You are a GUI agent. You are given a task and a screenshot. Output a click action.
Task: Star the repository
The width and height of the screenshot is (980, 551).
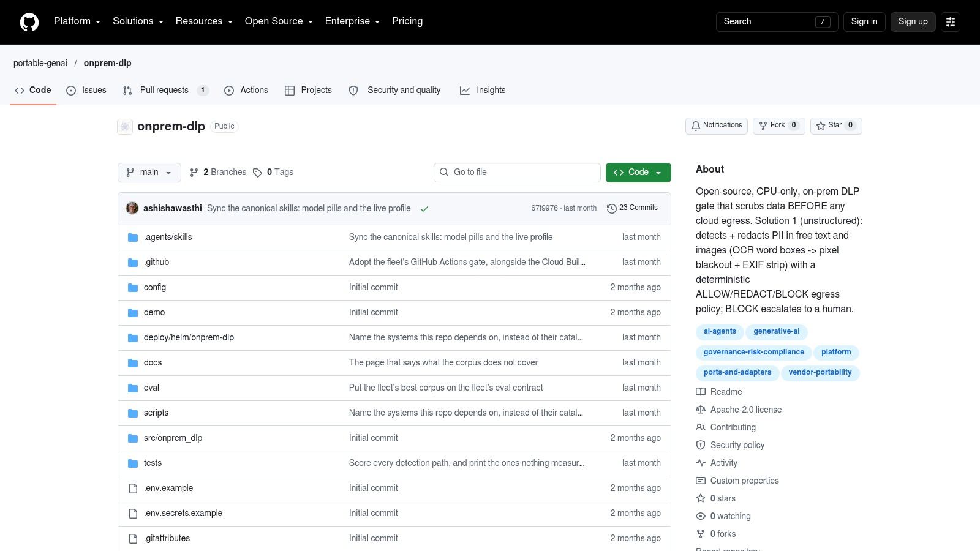pos(836,126)
